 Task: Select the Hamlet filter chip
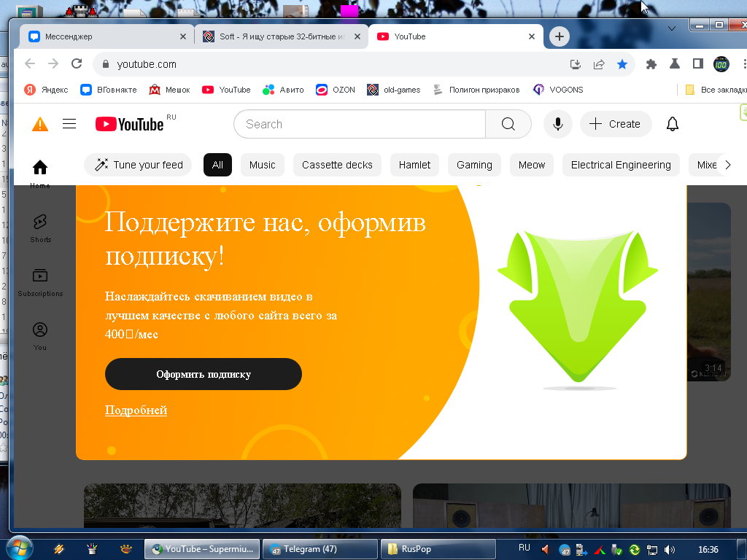pyautogui.click(x=414, y=165)
